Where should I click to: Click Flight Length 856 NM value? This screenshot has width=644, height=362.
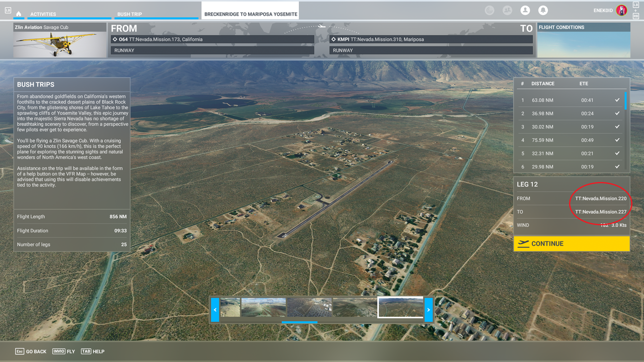[118, 217]
